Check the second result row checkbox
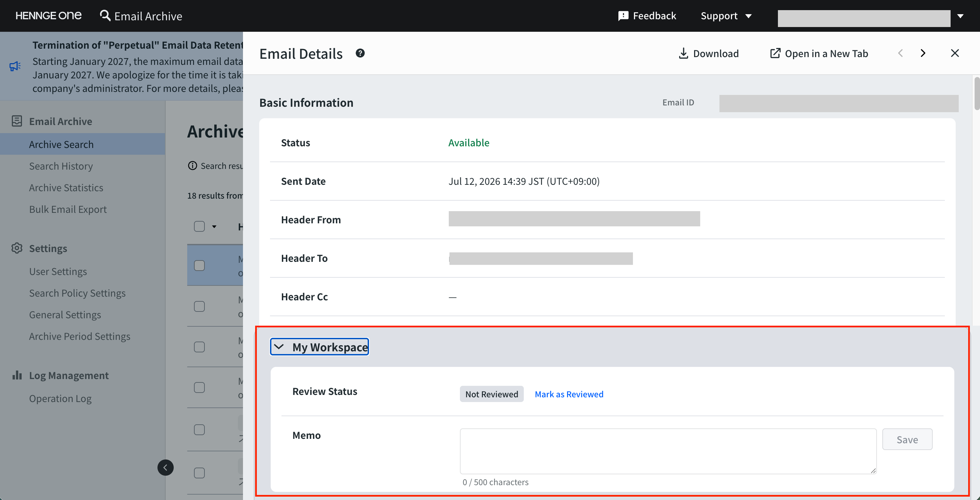 click(199, 306)
